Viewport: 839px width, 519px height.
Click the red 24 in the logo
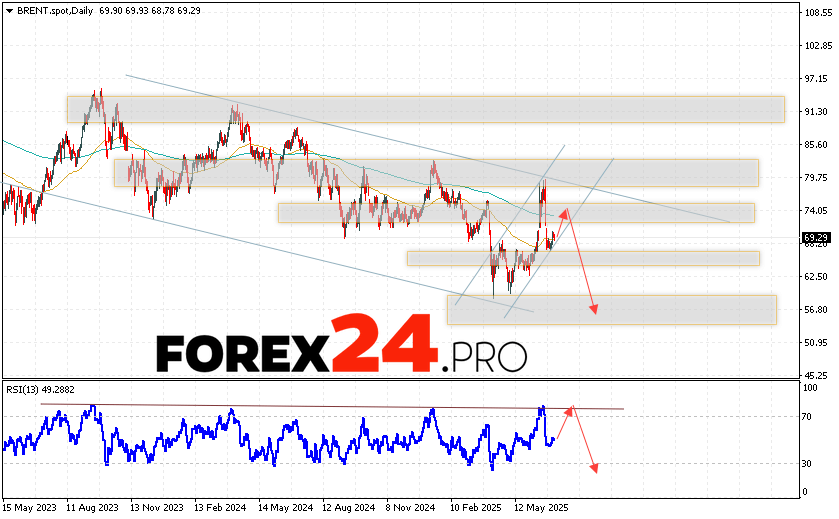tap(385, 343)
